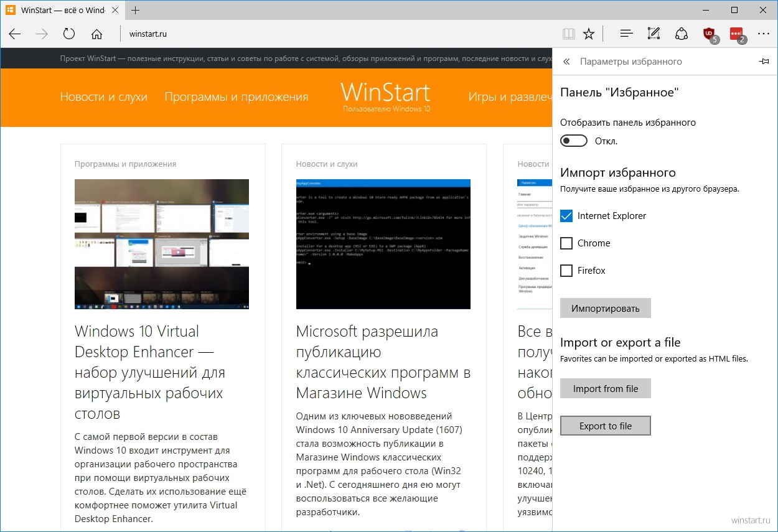Click Import from file button
The width and height of the screenshot is (778, 532).
coord(606,388)
